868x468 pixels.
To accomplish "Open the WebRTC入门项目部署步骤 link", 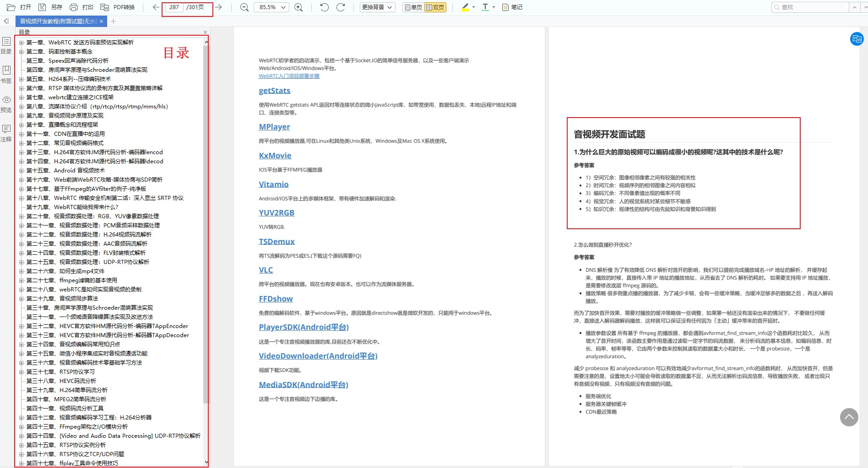I will 289,76.
